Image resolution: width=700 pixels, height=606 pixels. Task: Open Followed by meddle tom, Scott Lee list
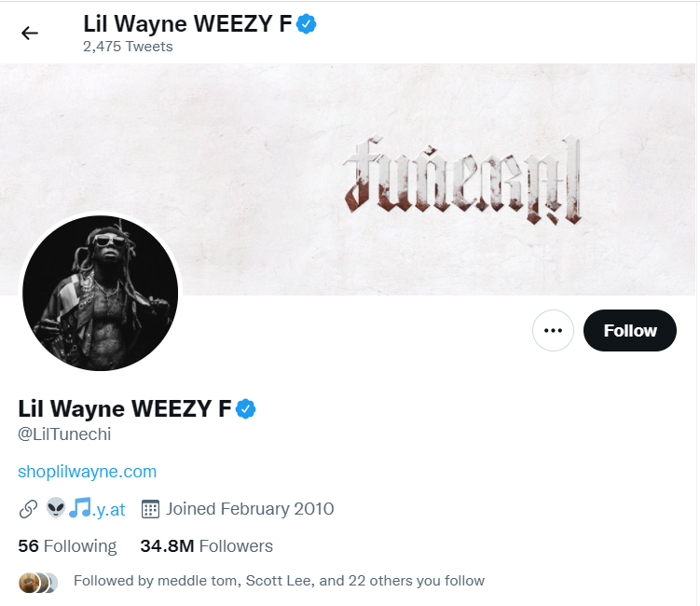279,581
